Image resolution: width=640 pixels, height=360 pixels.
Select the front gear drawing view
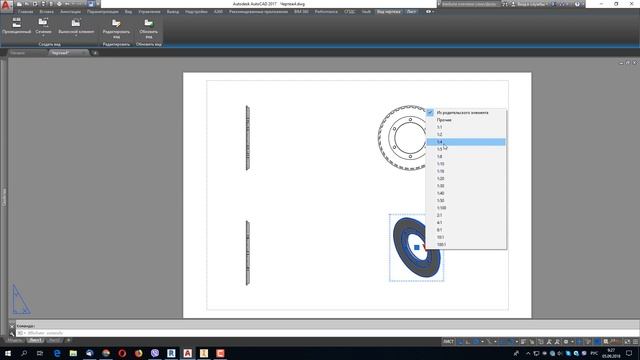click(402, 138)
